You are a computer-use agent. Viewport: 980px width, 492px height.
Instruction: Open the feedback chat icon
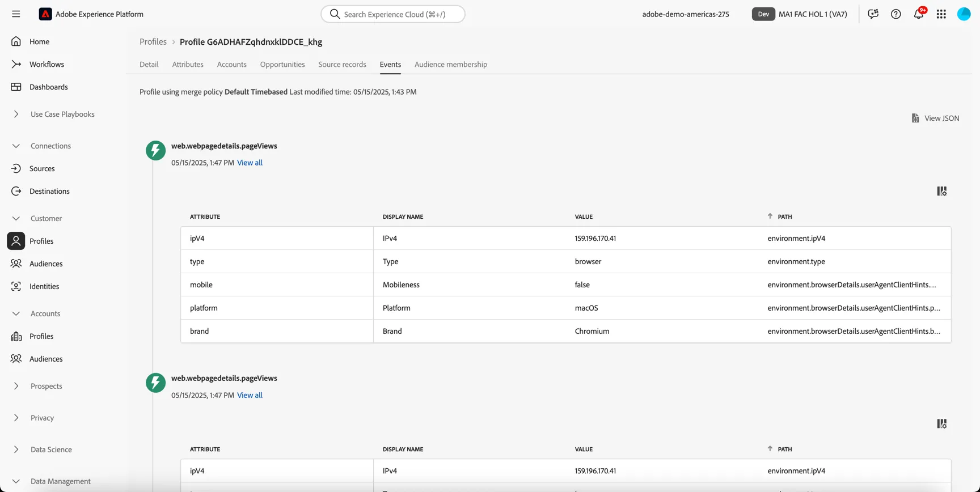873,14
